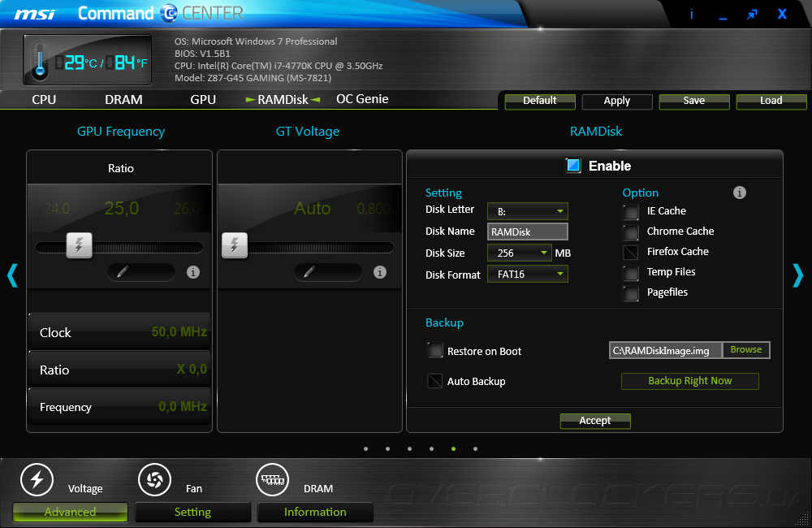812x528 pixels.
Task: Enable Firefox Cache option
Action: (x=631, y=252)
